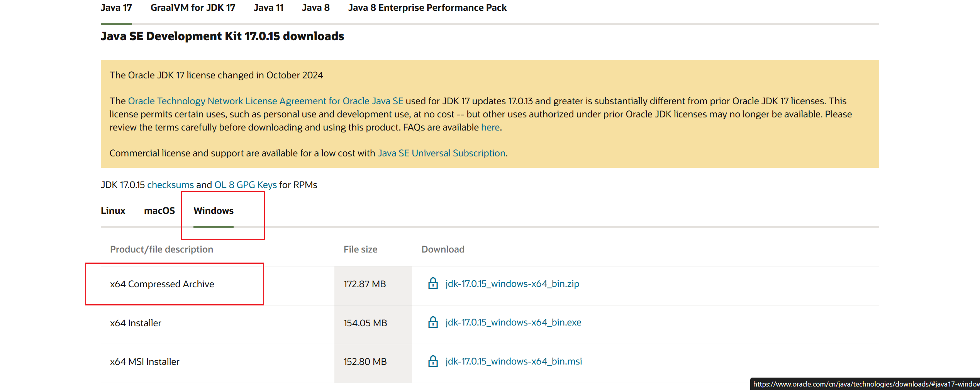This screenshot has height=390, width=980.
Task: Open the GraalVM for JDK 17 tab
Action: [x=193, y=8]
